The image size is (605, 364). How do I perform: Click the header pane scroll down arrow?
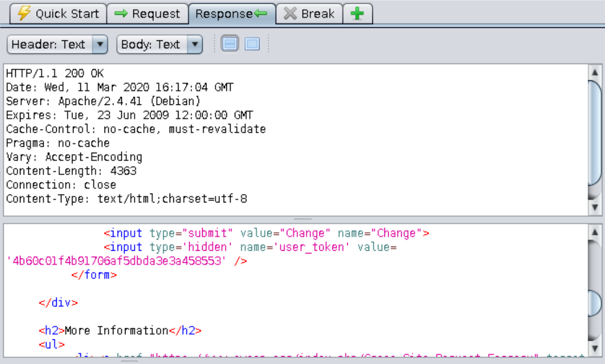(594, 208)
